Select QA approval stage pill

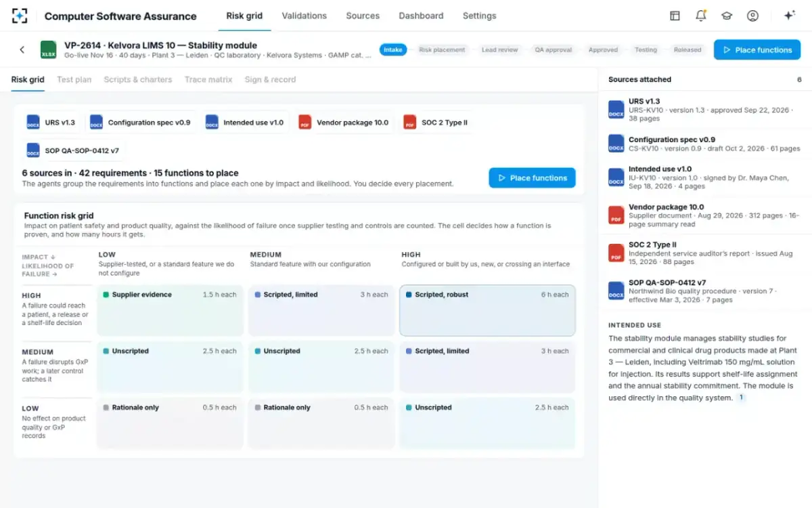point(553,49)
